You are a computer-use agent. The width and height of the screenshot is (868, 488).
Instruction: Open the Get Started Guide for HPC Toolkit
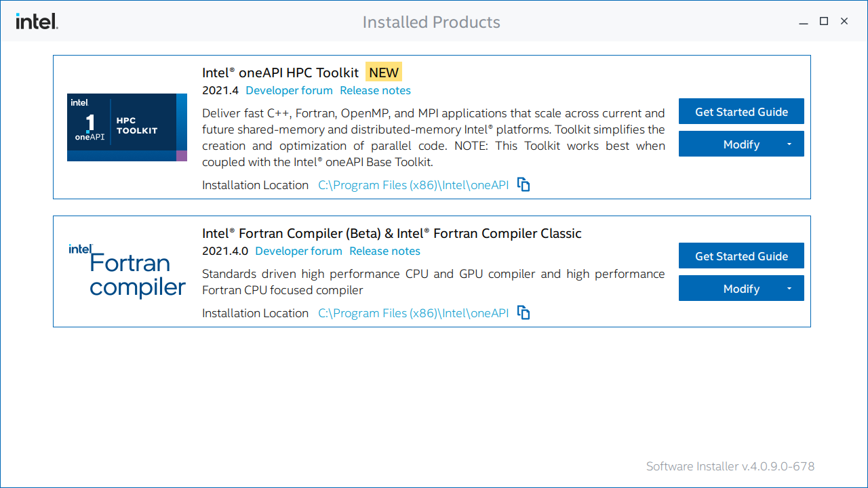(x=741, y=111)
